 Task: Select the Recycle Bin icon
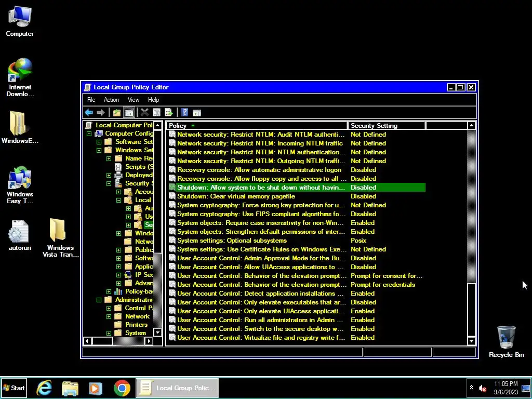[x=506, y=342]
